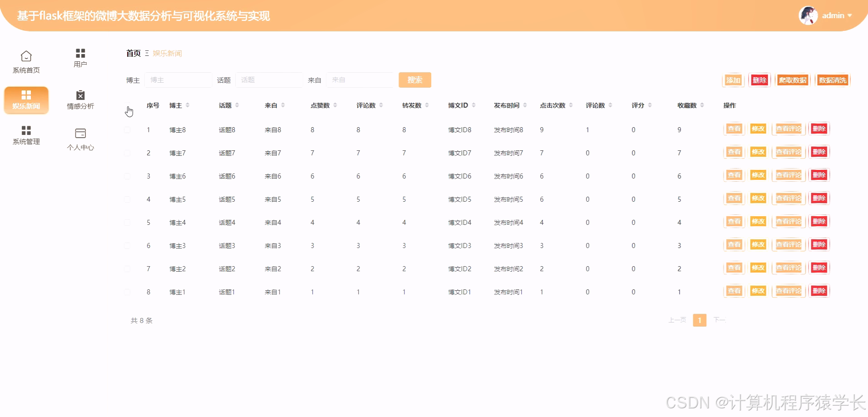Viewport: 868px width, 417px height.
Task: 点击右上角的 admin 头像
Action: pyautogui.click(x=808, y=15)
